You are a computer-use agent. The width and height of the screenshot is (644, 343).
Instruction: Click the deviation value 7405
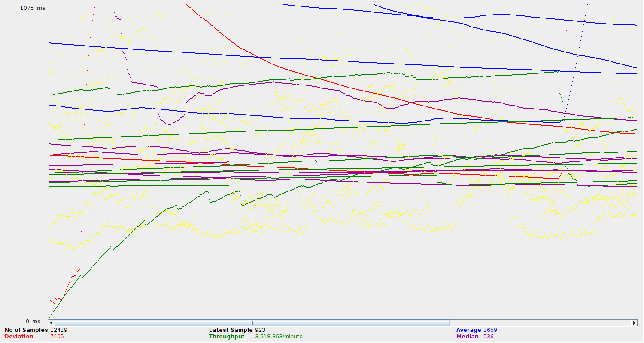(57, 337)
